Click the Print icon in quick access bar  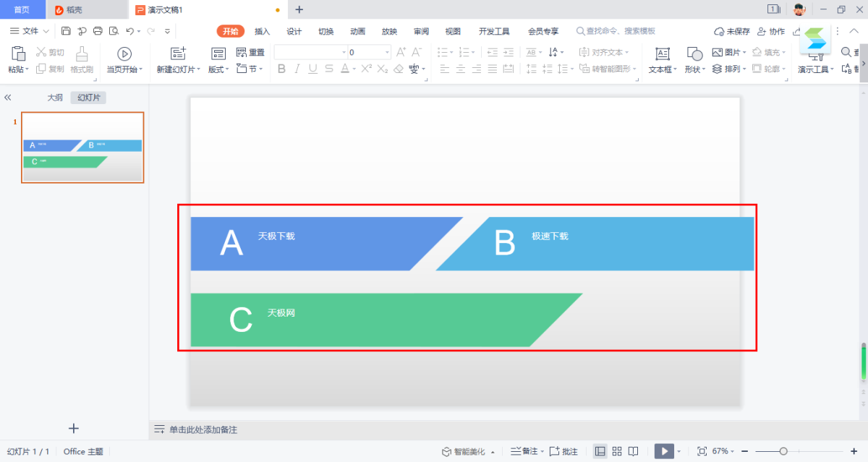98,31
